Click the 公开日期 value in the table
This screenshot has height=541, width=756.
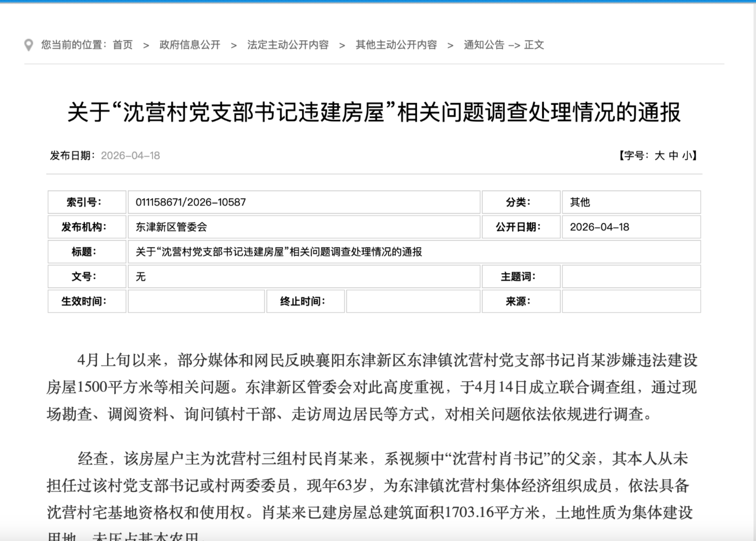599,227
